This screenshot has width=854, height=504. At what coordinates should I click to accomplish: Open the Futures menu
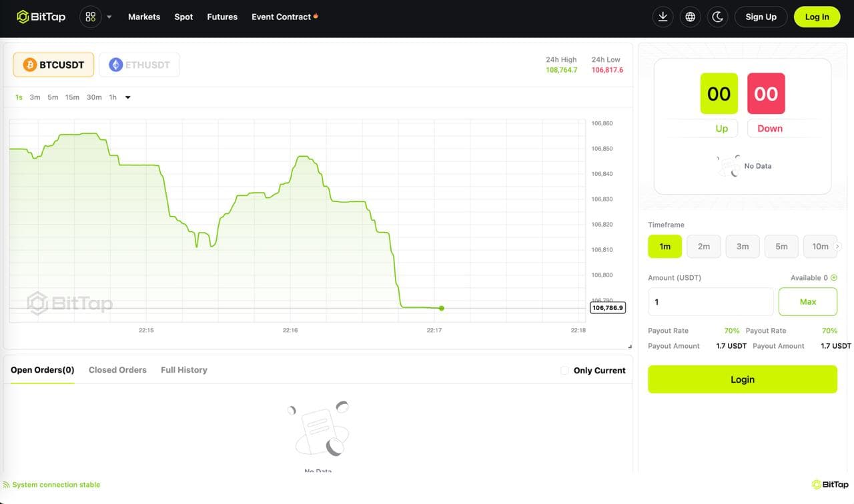(222, 17)
